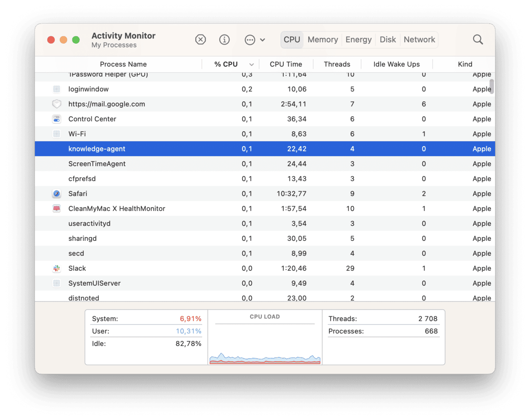This screenshot has width=530, height=420.
Task: Click the https://mail.google.com process icon
Action: click(x=56, y=104)
